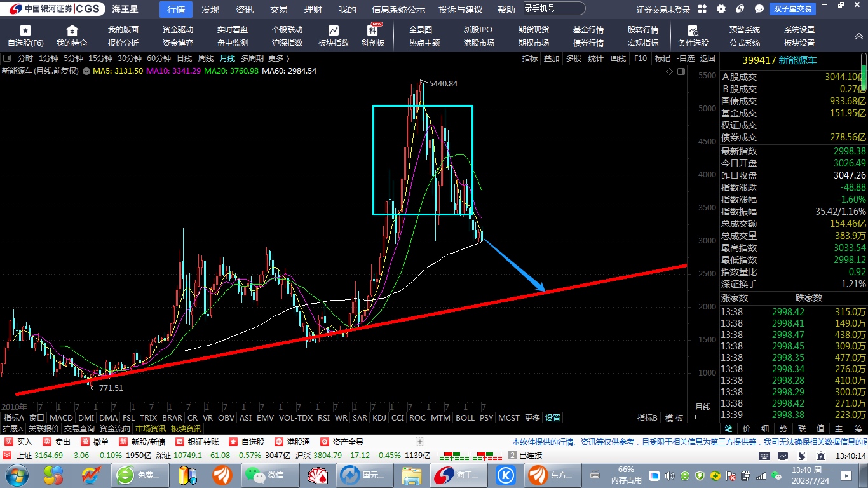The width and height of the screenshot is (868, 488).
Task: Click the 撤单 cancel order icon
Action: [x=85, y=442]
